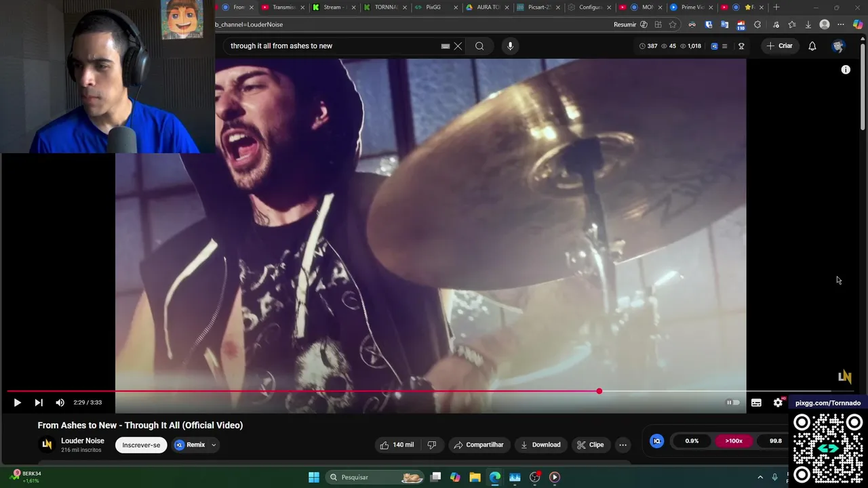Start voice search with microphone
This screenshot has width=868, height=488.
[x=511, y=46]
